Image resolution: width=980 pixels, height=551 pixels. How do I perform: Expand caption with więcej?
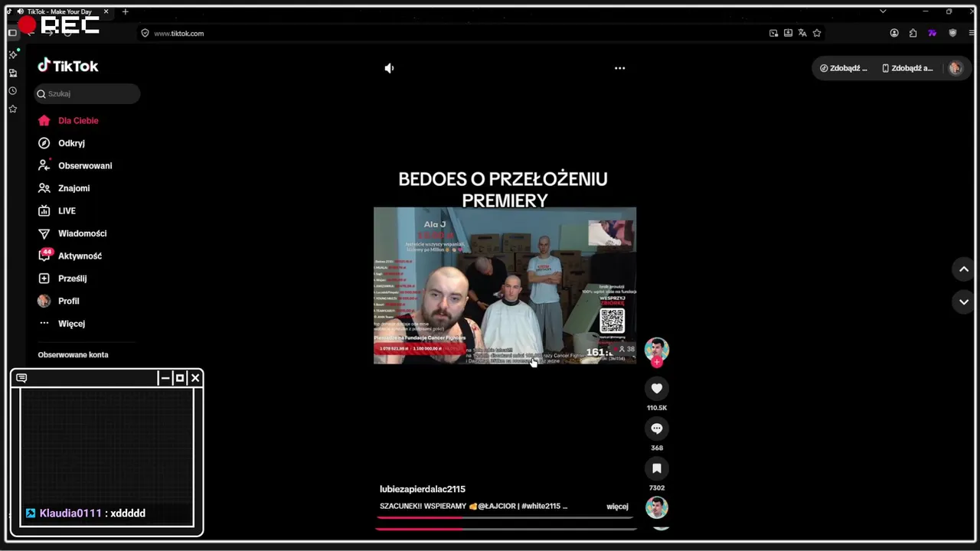pyautogui.click(x=617, y=507)
